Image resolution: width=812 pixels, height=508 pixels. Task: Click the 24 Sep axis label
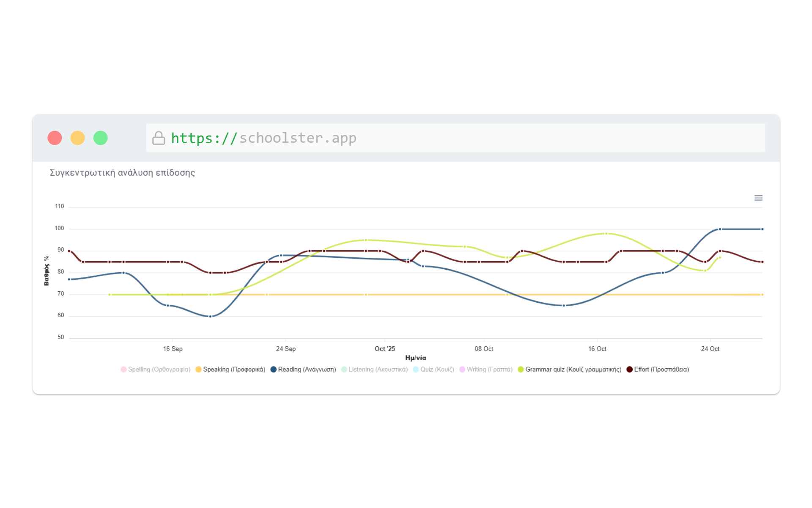click(x=286, y=349)
